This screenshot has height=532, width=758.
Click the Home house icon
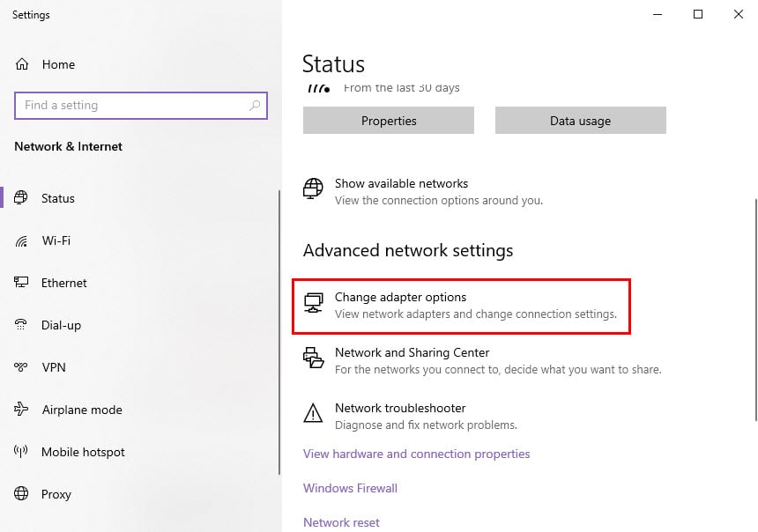point(22,63)
